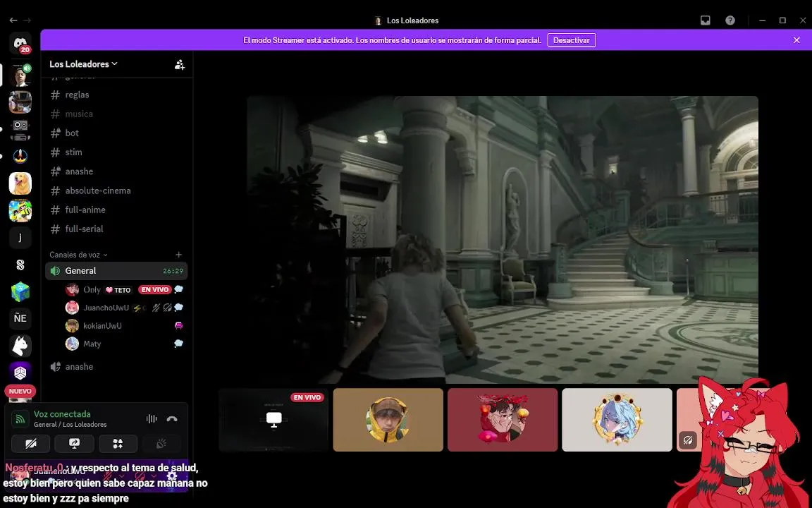812x508 pixels.
Task: Click the NUEVO unread indicator pill
Action: pos(20,392)
